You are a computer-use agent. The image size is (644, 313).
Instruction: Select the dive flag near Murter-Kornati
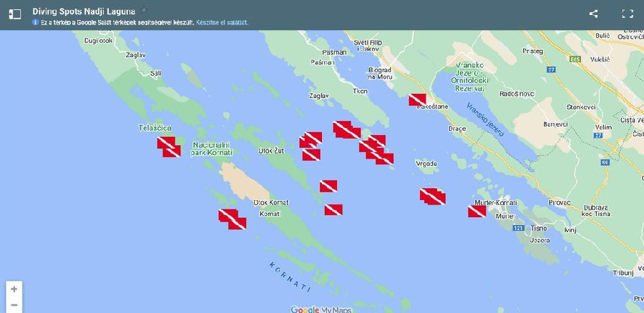coord(477,212)
